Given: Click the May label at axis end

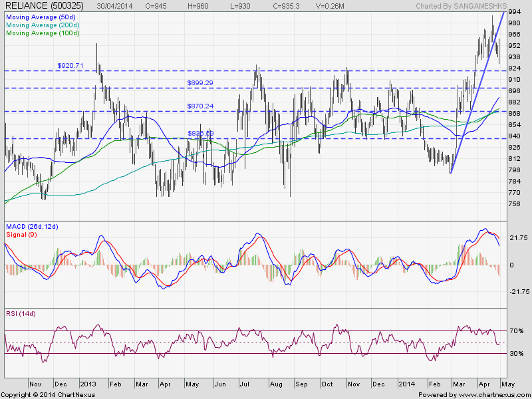Looking at the screenshot, I should (507, 384).
